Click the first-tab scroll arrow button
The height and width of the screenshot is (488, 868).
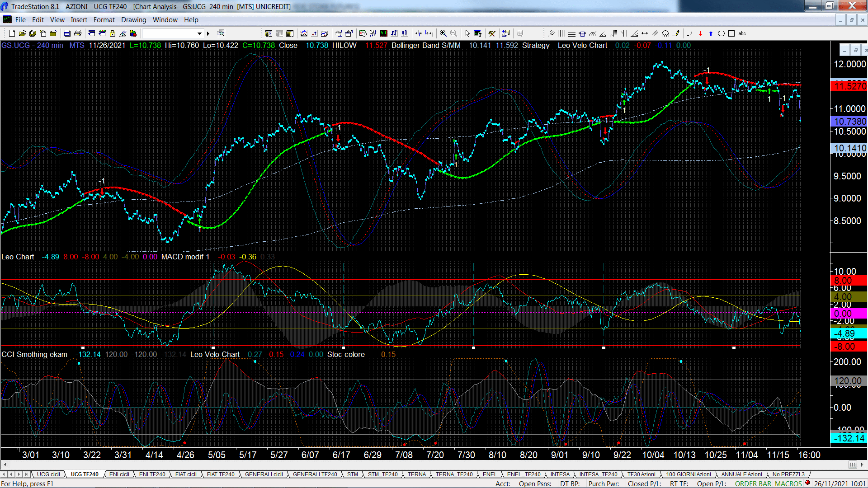4,474
